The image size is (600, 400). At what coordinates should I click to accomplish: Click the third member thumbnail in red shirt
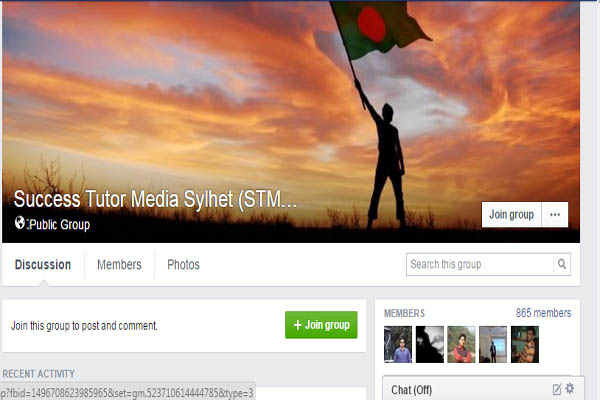pyautogui.click(x=461, y=344)
